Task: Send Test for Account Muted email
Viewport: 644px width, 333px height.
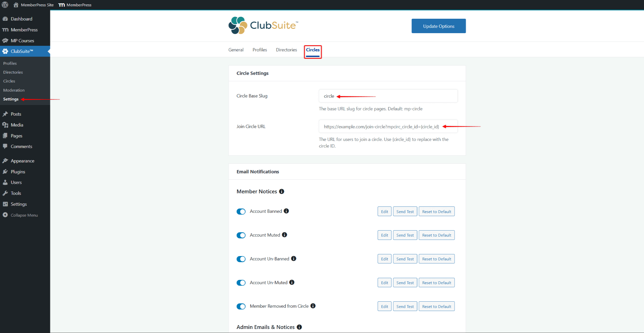Action: click(x=405, y=235)
